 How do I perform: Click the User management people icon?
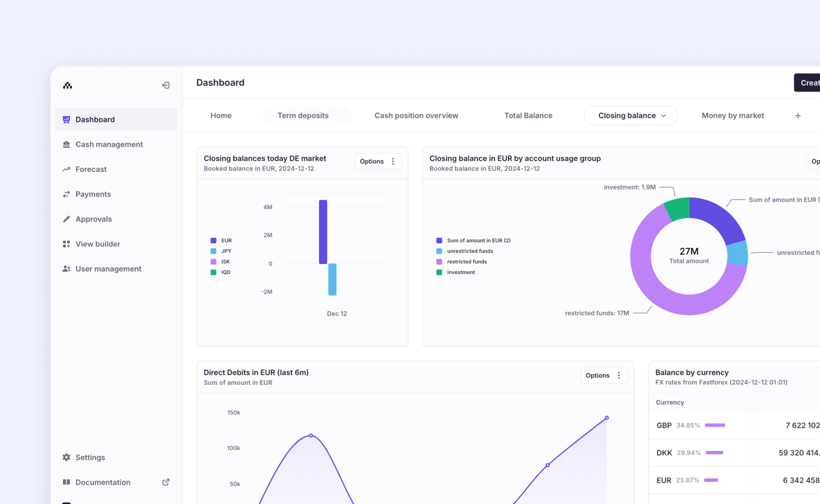66,269
